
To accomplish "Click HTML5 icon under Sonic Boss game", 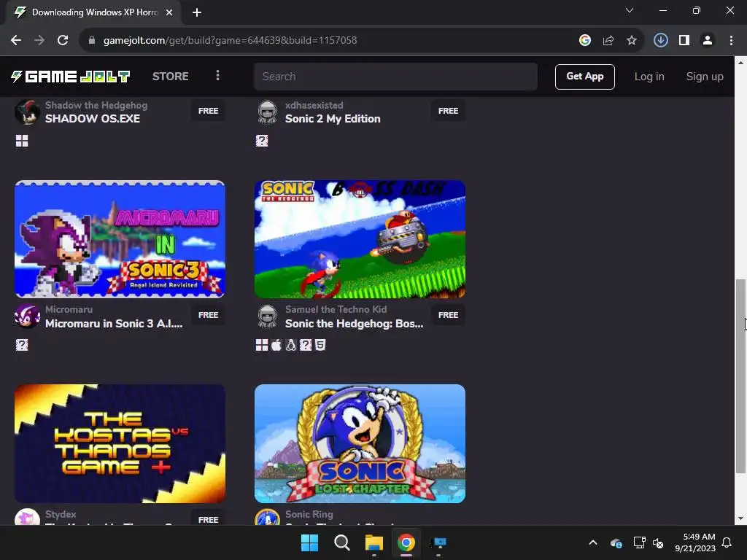I will point(320,345).
